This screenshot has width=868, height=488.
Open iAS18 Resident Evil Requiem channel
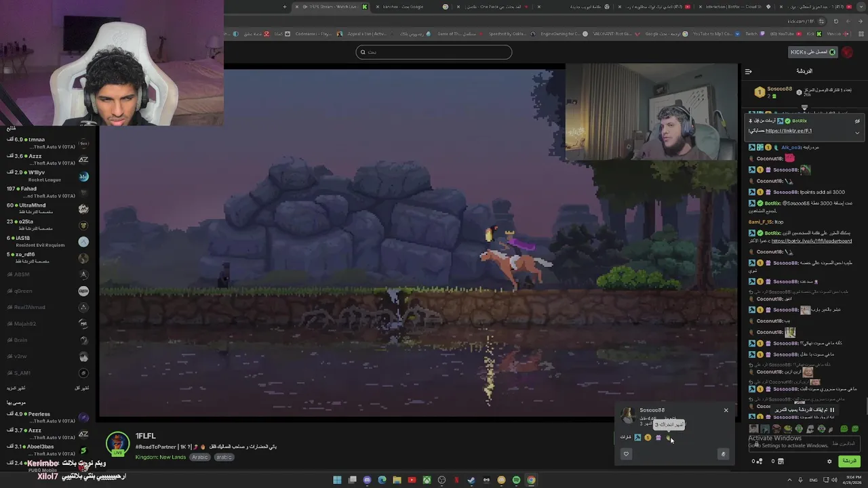[x=47, y=241]
